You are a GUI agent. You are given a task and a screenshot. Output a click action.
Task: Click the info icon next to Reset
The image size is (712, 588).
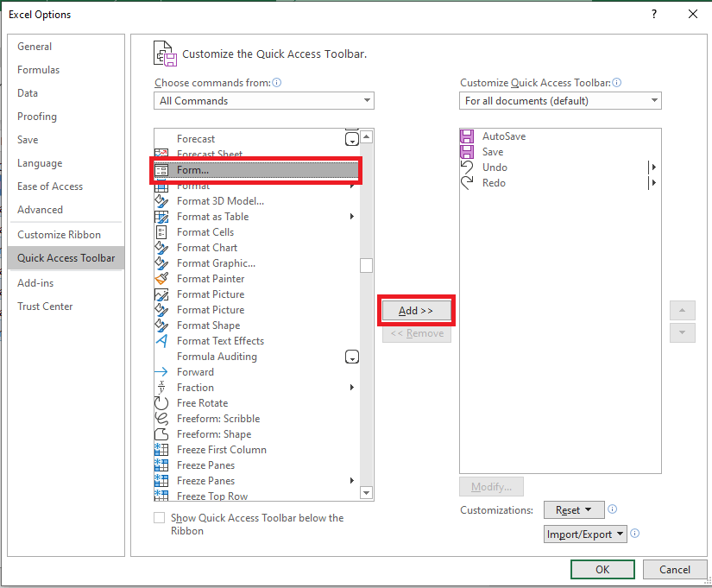612,509
